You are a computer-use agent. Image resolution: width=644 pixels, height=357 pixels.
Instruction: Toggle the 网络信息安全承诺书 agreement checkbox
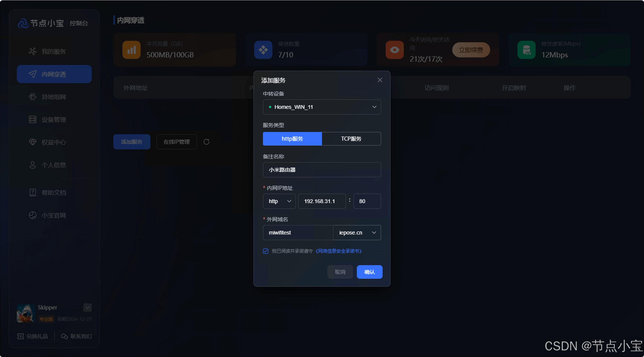(266, 251)
